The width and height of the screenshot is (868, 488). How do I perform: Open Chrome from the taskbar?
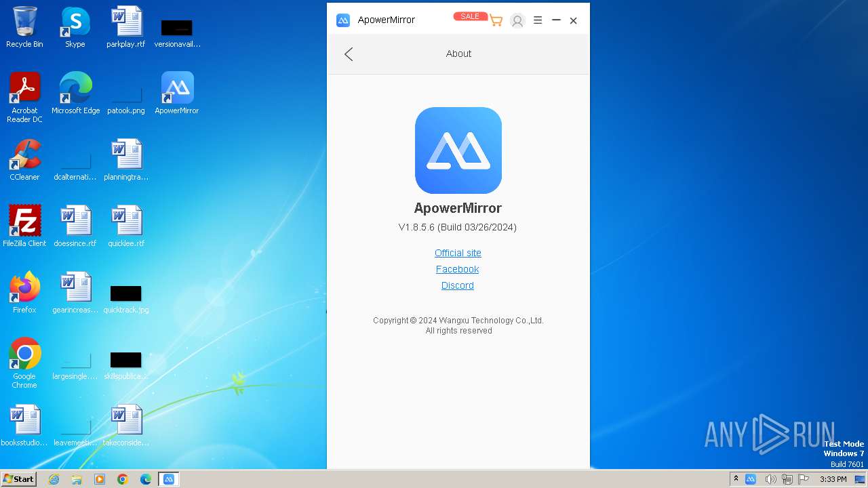click(123, 479)
